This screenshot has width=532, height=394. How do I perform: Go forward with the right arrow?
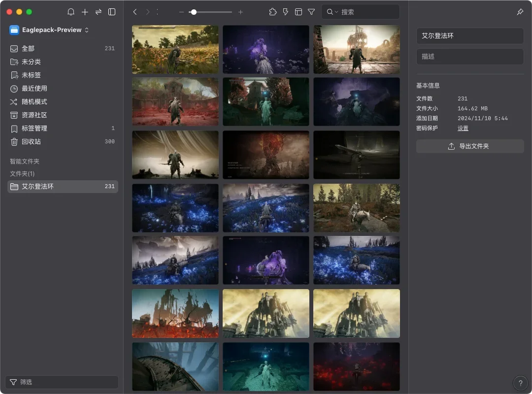148,12
